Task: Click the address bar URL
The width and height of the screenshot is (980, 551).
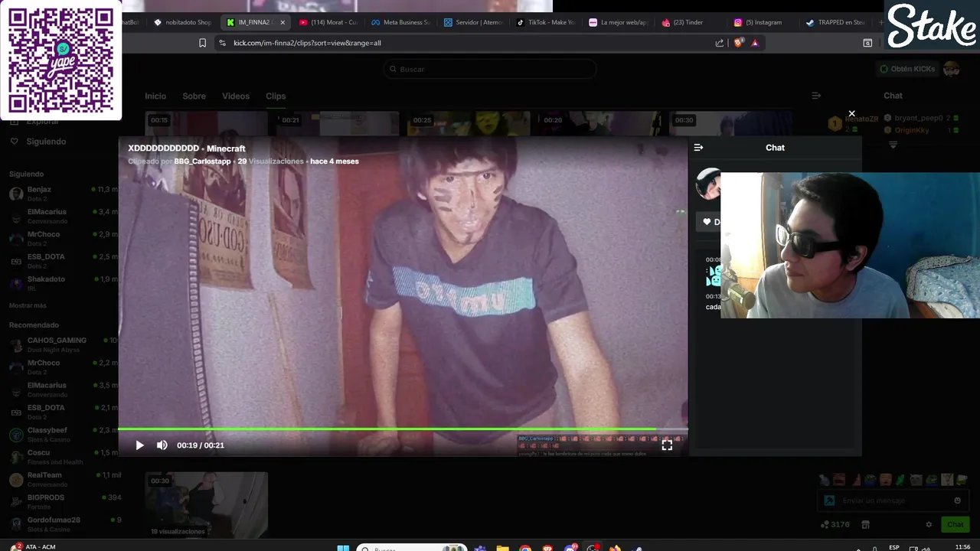Action: point(307,43)
